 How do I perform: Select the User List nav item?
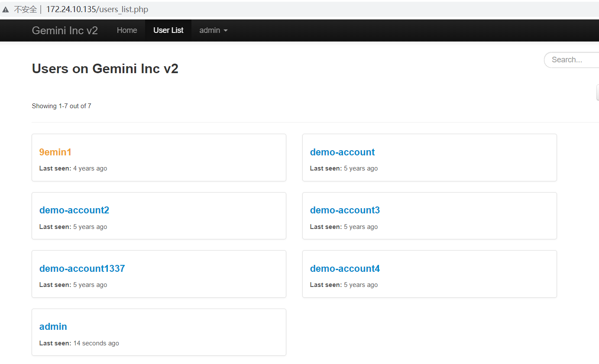(168, 30)
